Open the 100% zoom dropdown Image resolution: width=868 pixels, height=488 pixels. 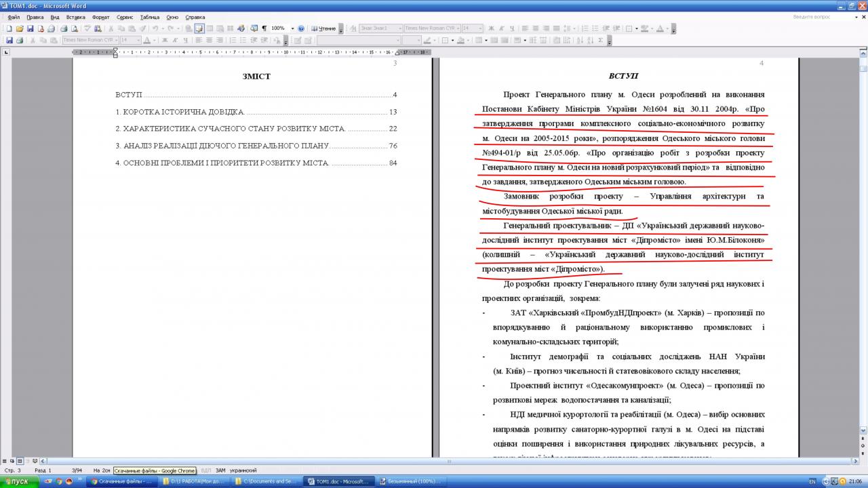[292, 28]
